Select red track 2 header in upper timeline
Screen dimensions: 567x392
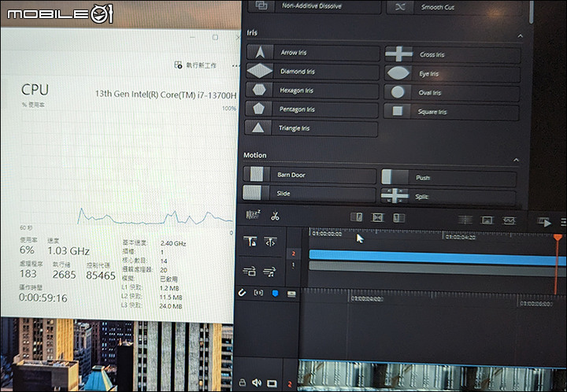[293, 253]
